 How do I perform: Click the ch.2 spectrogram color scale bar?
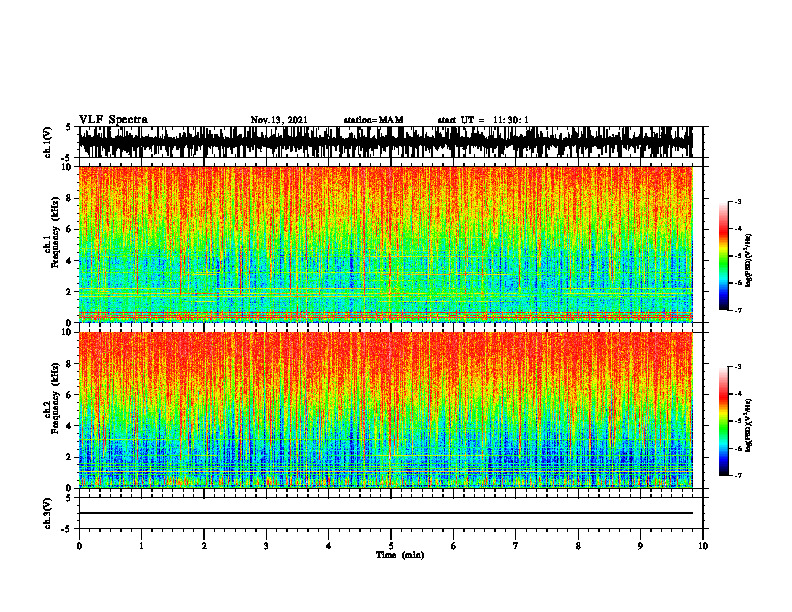pyautogui.click(x=723, y=421)
